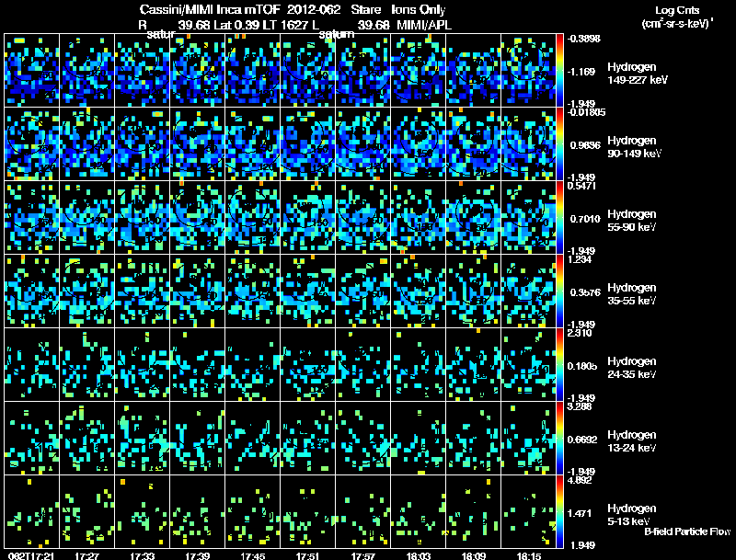Viewport: 736px width, 560px height.
Task: Click the 062T17:21 start time label
Action: (x=31, y=555)
